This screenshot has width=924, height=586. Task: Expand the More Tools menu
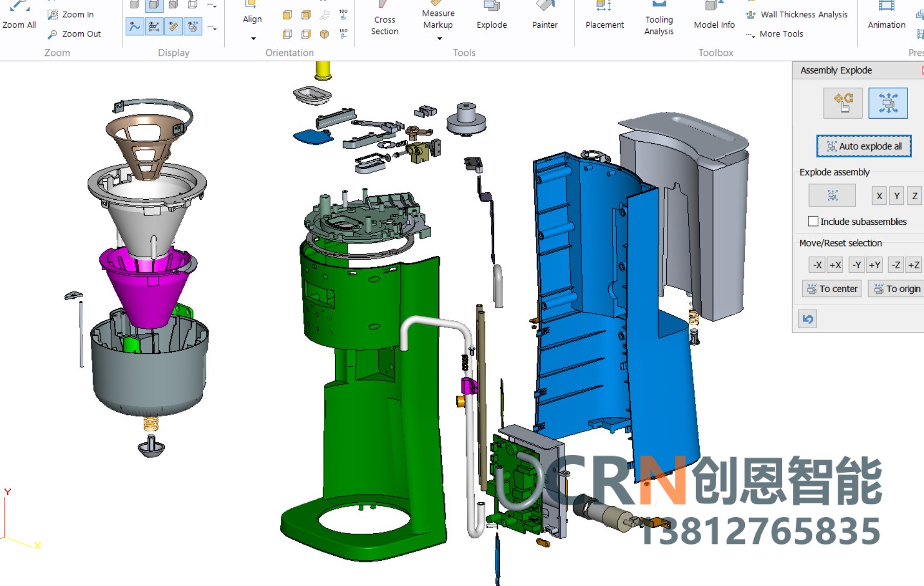[x=775, y=34]
